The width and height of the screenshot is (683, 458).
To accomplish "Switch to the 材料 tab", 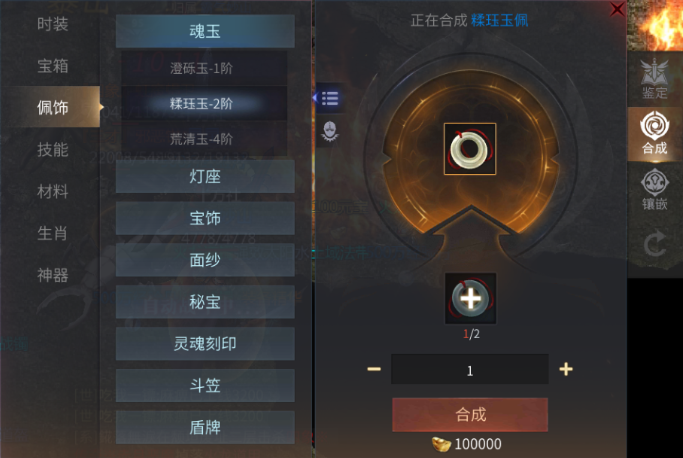I will click(x=53, y=191).
